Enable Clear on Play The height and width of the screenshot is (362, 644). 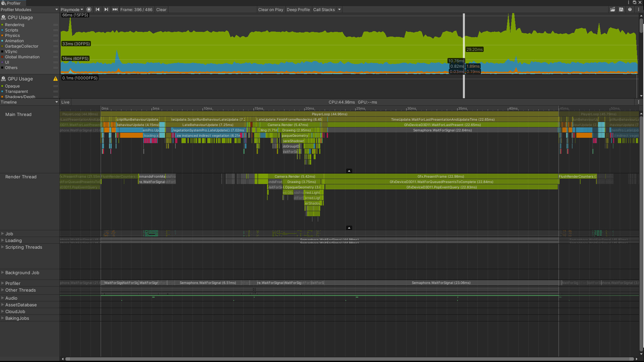point(271,9)
